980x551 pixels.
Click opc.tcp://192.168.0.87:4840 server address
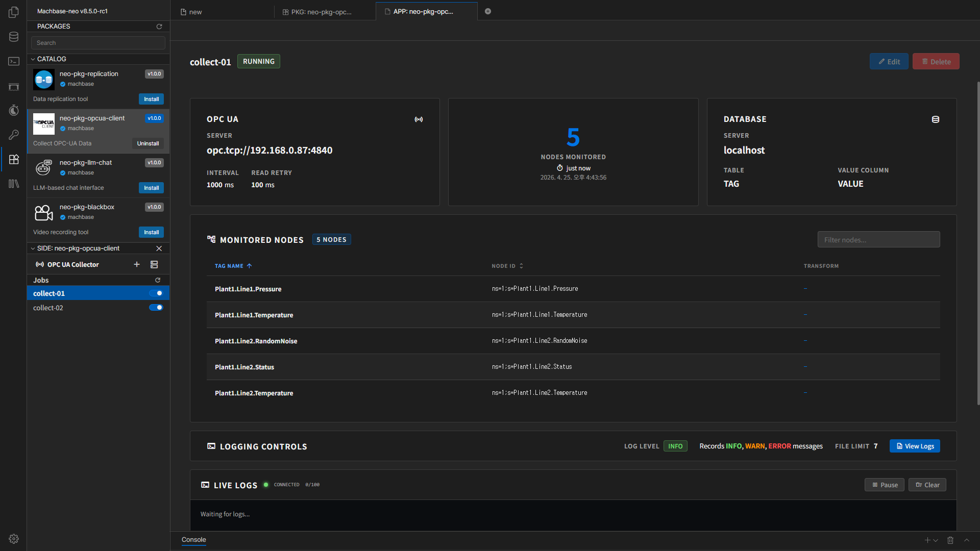click(x=269, y=151)
